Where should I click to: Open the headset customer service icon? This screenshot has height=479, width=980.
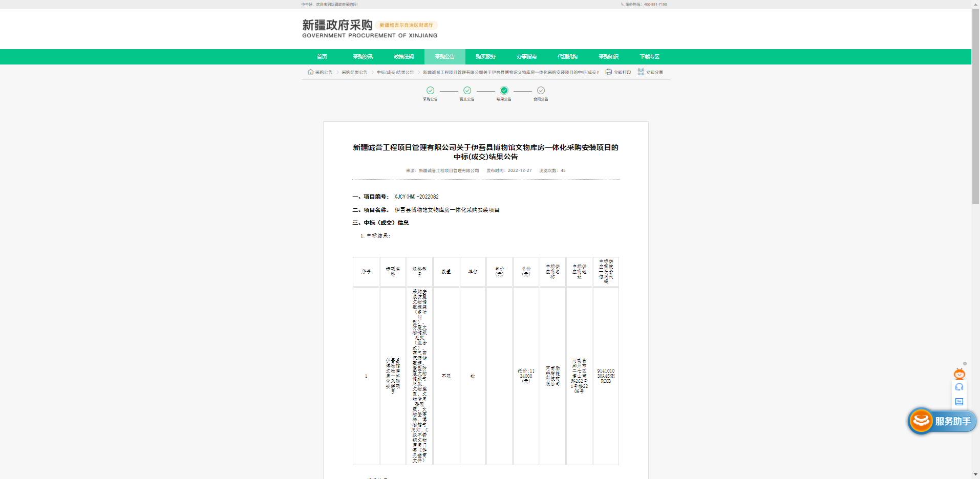[x=959, y=387]
